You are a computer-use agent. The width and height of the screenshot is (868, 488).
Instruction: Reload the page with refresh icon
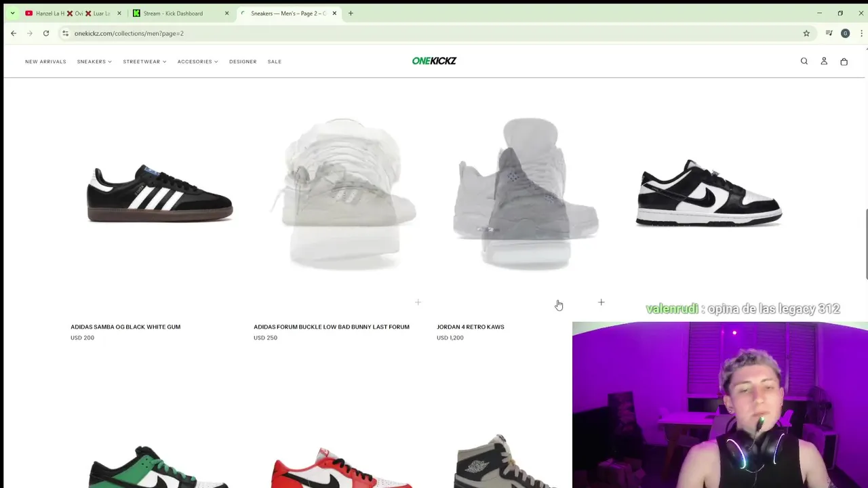[x=46, y=33]
